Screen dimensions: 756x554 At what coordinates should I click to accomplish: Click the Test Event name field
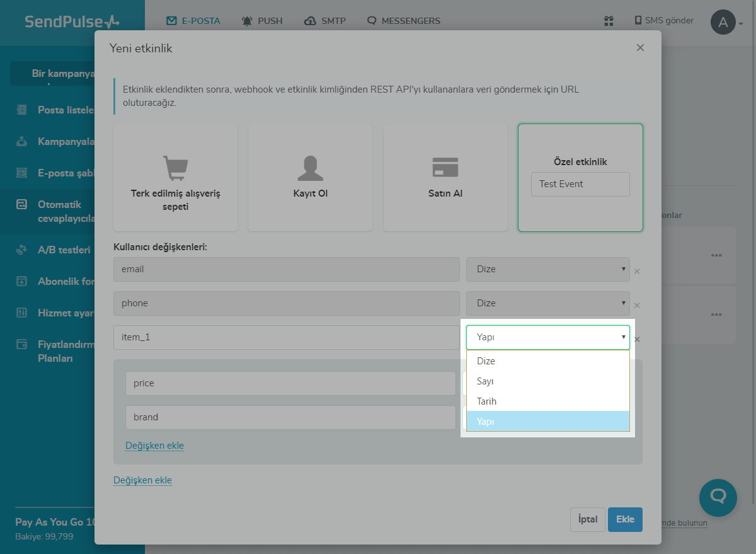[x=580, y=184]
